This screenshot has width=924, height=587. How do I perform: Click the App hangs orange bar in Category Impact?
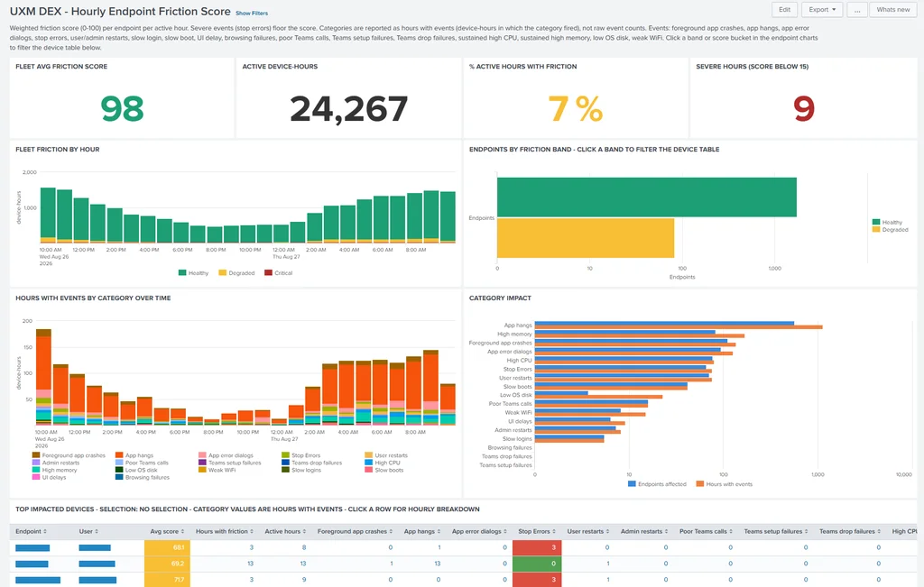coord(679,327)
